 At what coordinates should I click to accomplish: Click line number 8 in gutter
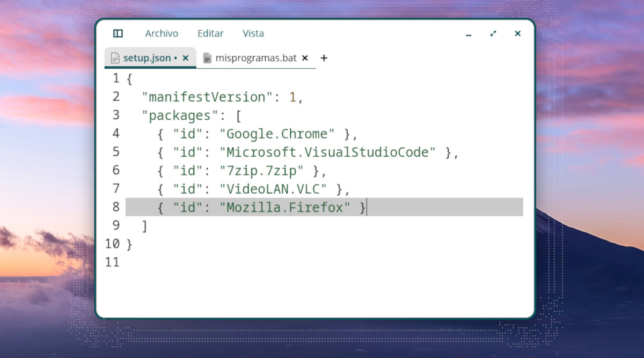(116, 207)
